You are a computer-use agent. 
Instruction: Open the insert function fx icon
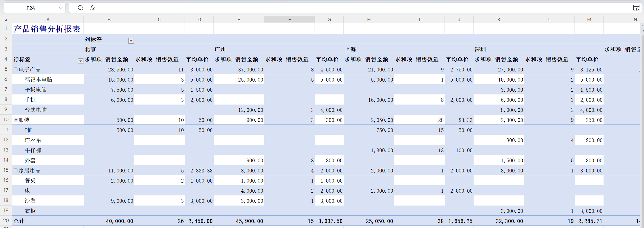[92, 8]
